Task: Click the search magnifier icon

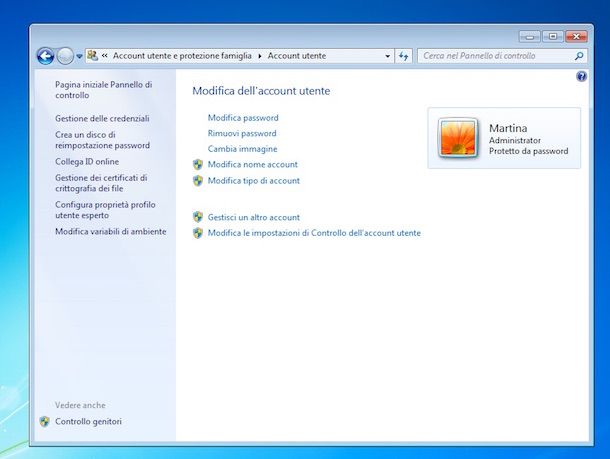Action: (579, 56)
